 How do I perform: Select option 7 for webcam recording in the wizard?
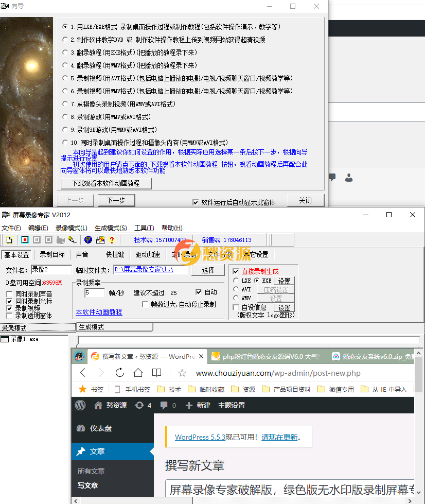click(x=65, y=103)
